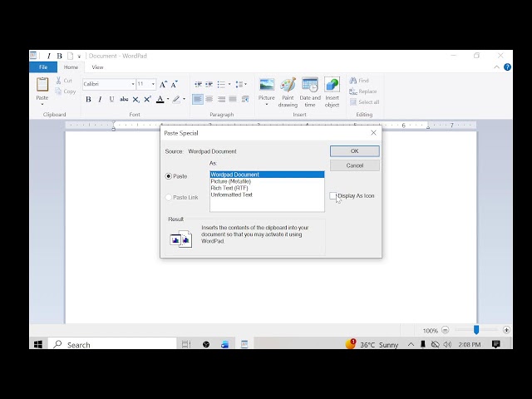Click the zoom slider handle

coord(476,330)
